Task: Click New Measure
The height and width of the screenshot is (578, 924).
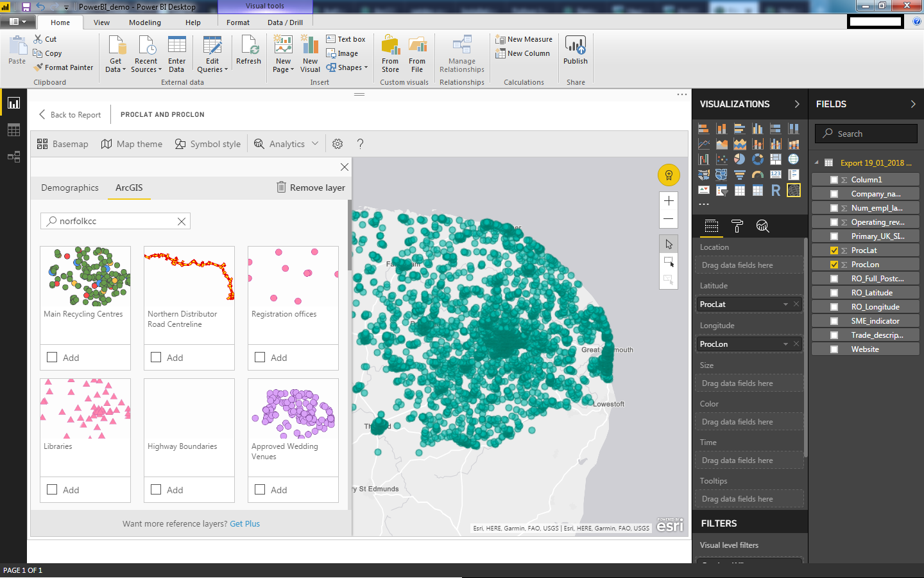Action: pos(524,39)
